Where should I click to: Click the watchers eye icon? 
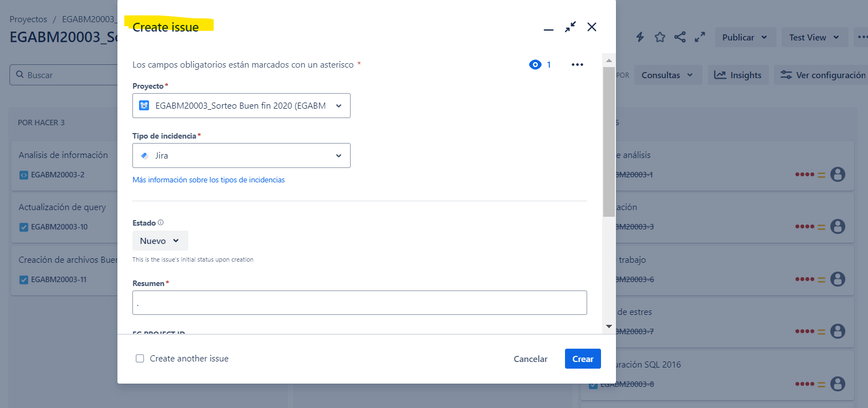535,65
